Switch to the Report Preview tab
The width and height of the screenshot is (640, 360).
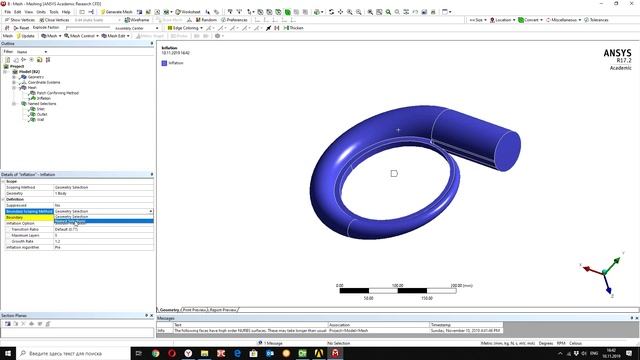[x=222, y=310]
